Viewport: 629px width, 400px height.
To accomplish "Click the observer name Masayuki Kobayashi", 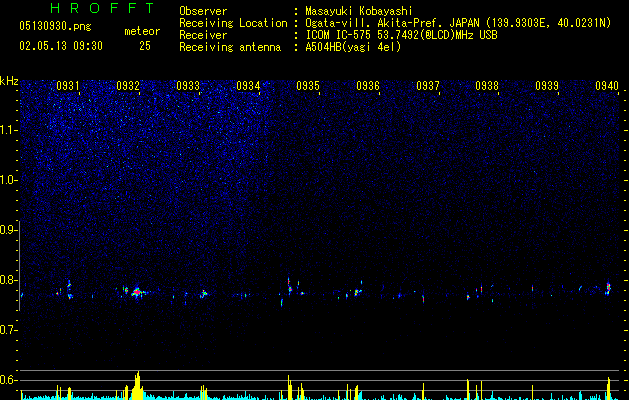I will click(x=359, y=11).
